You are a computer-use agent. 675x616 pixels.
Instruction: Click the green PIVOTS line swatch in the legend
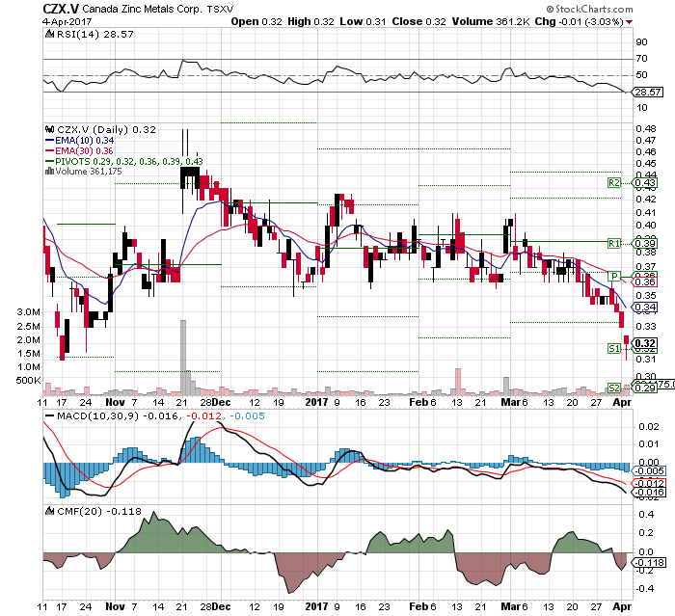49,161
